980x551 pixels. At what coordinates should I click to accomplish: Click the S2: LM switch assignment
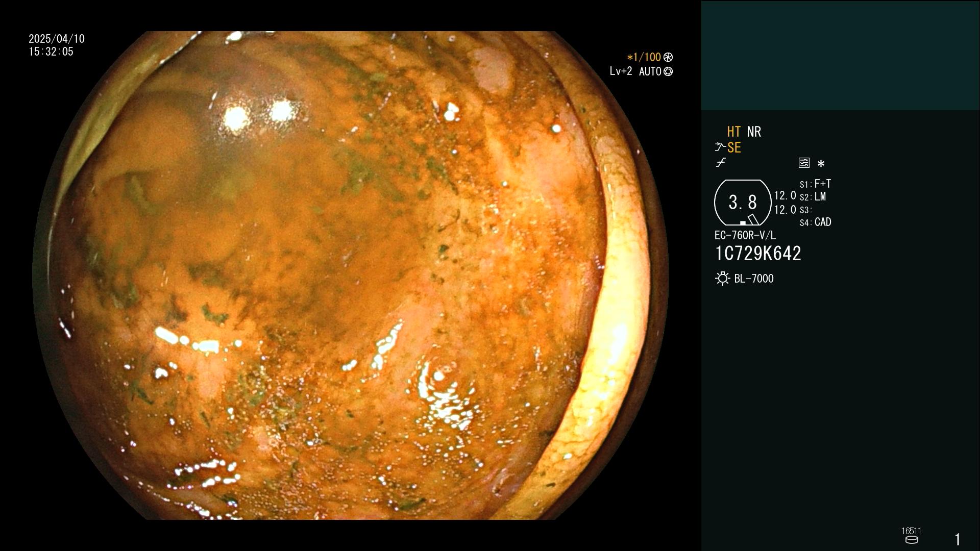pyautogui.click(x=813, y=197)
